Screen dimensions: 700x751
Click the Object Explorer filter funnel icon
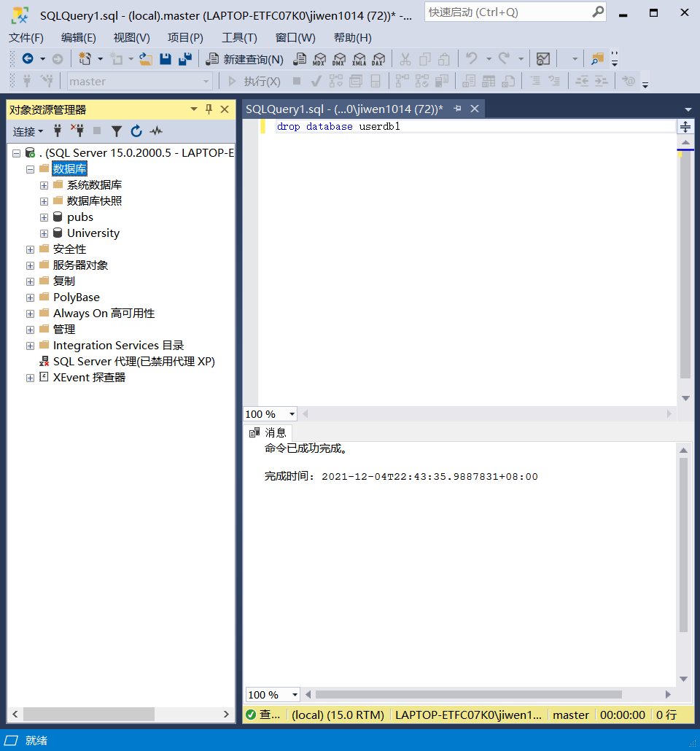point(117,131)
